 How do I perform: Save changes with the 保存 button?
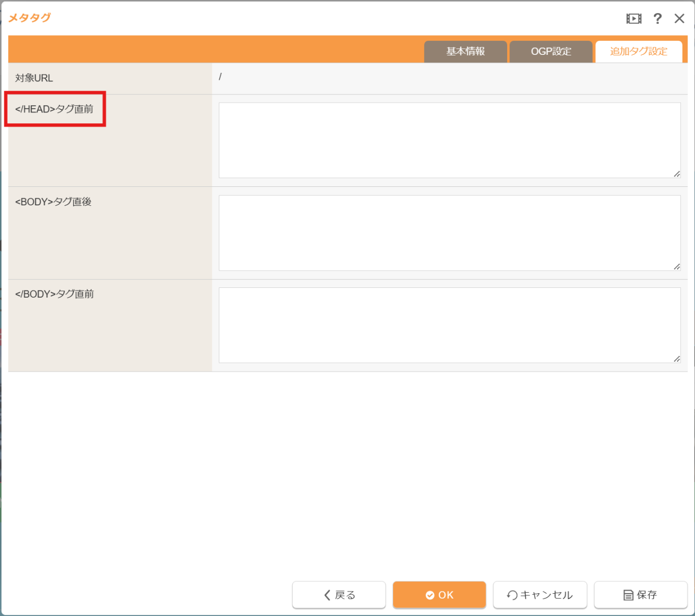click(x=641, y=595)
